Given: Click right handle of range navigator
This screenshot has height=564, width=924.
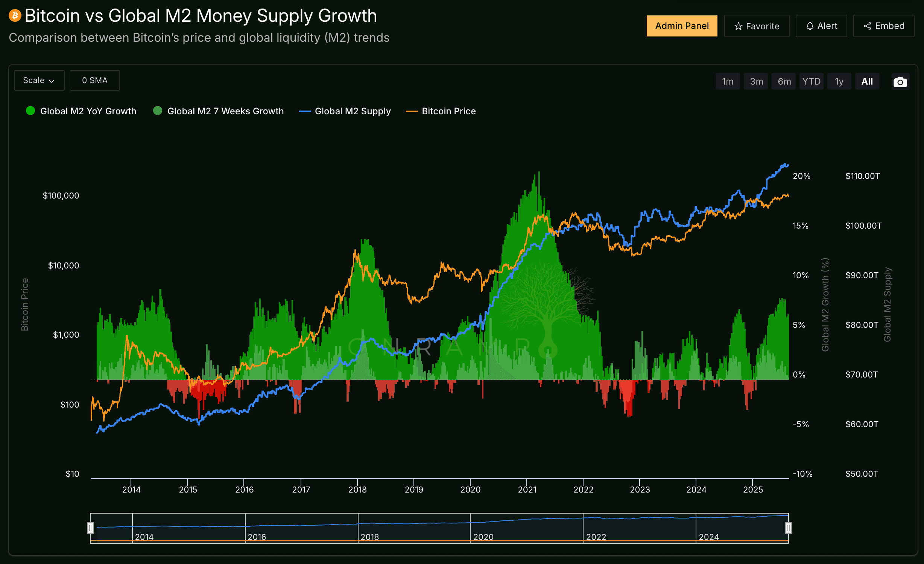Looking at the screenshot, I should click(788, 528).
